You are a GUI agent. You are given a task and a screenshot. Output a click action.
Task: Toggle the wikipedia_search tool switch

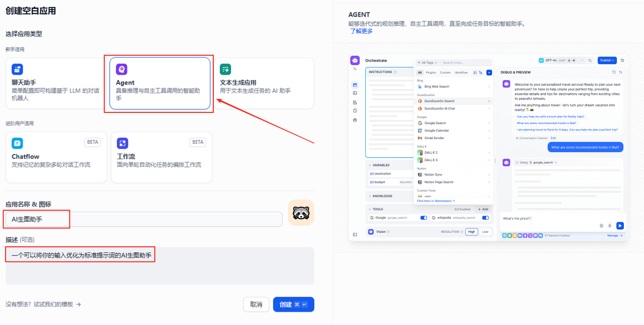click(x=486, y=218)
